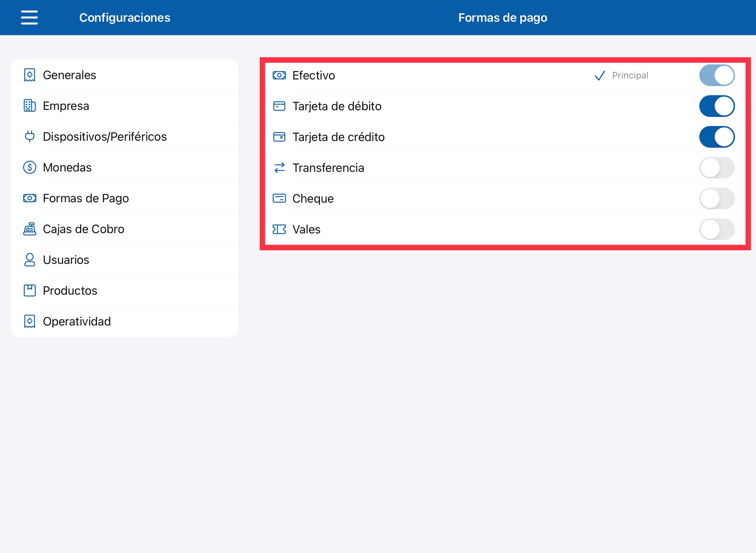Click the Generales receipt icon
The height and width of the screenshot is (553, 756).
point(30,75)
